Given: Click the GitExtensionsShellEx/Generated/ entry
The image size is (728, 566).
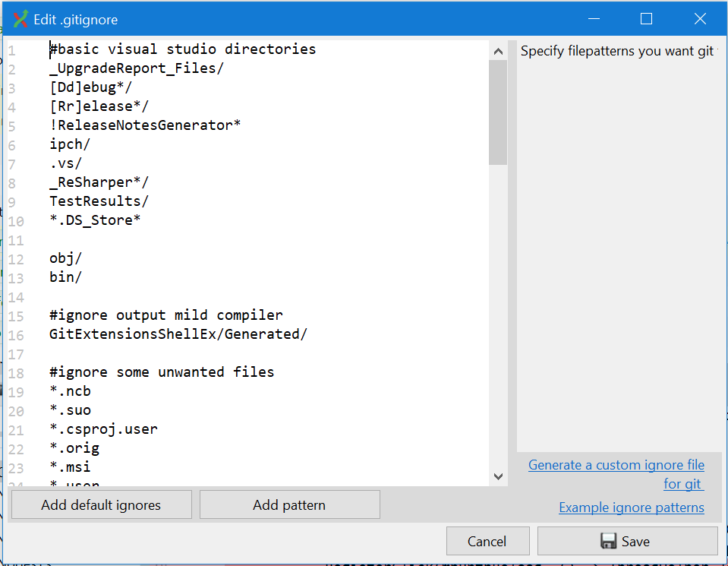Looking at the screenshot, I should (x=178, y=334).
